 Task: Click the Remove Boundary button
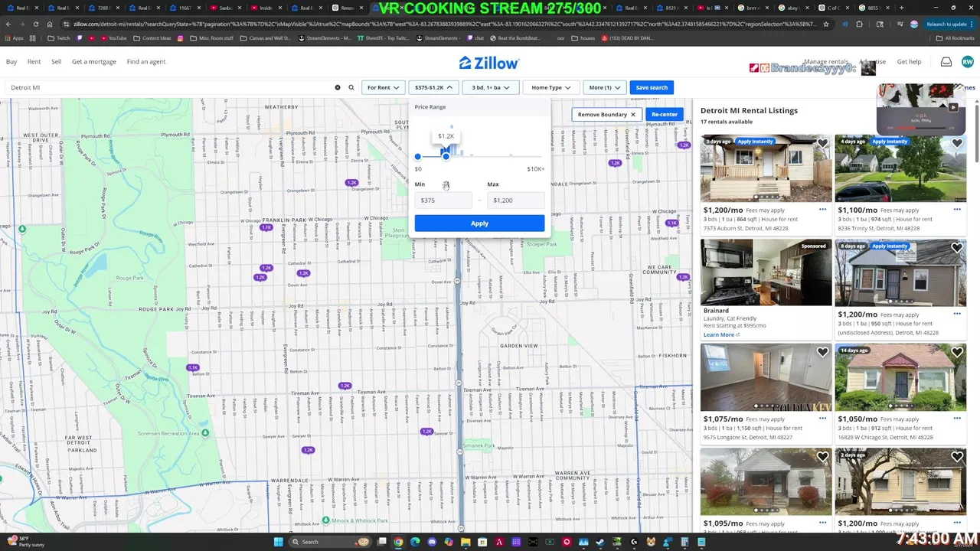[606, 115]
